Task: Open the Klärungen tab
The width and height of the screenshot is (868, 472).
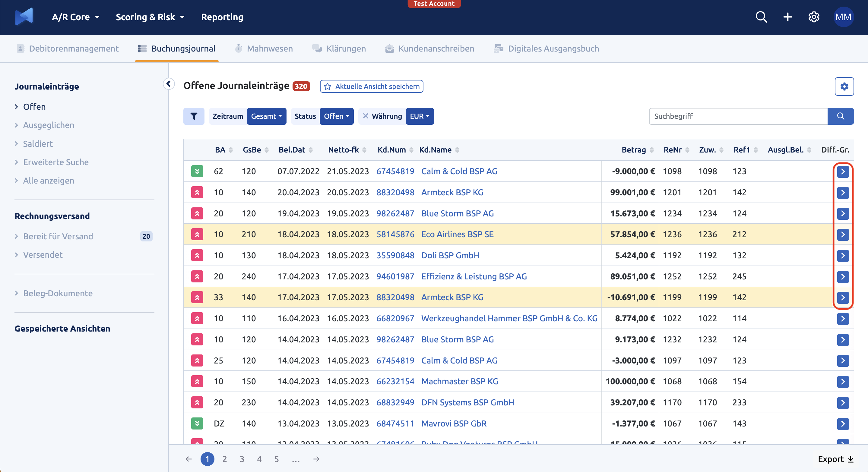Action: tap(339, 49)
